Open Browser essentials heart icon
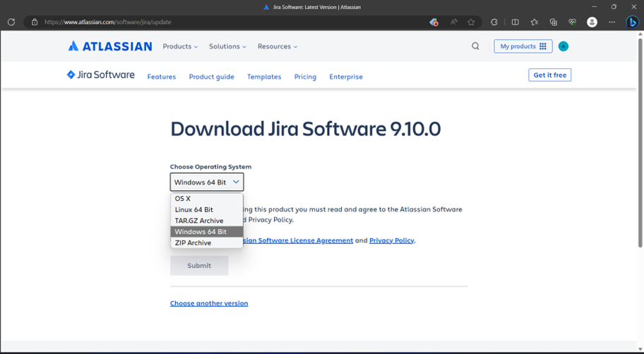The height and width of the screenshot is (354, 644). click(x=573, y=22)
